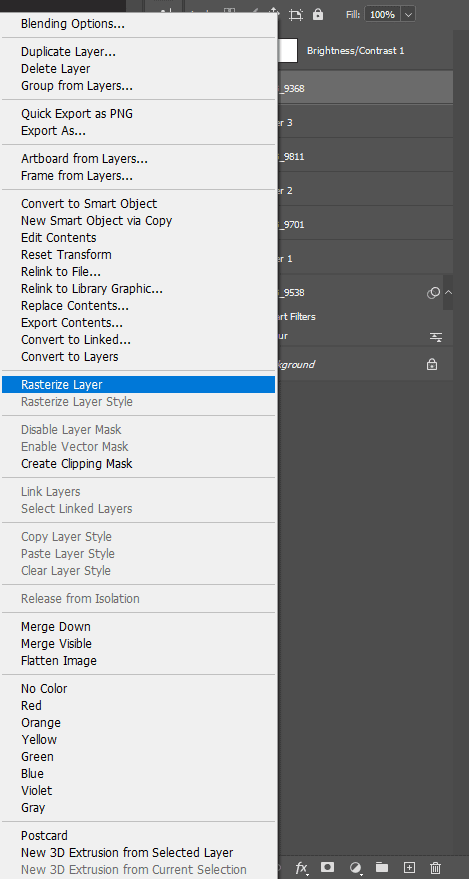The height and width of the screenshot is (879, 469).
Task: Delete the layer using the trash icon
Action: click(435, 867)
